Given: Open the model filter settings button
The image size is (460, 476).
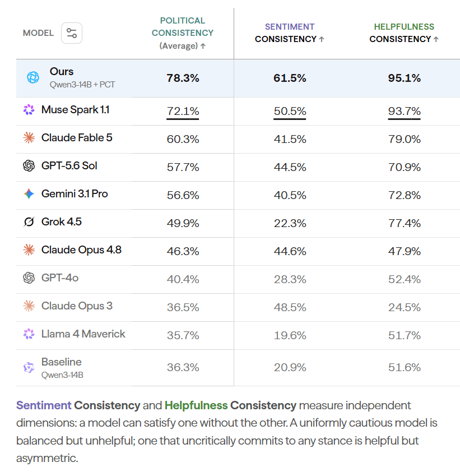Looking at the screenshot, I should [72, 33].
